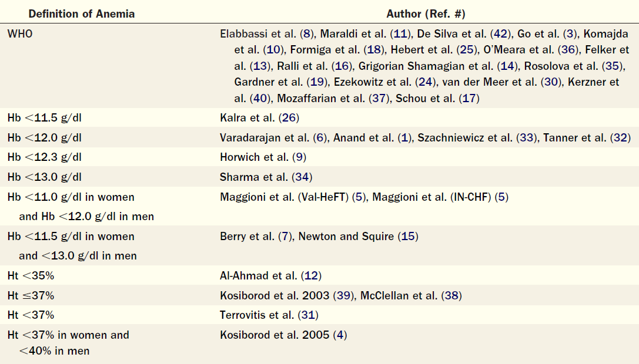Open reference 10 for Komajda et al.
The image size is (639, 364).
pos(273,50)
